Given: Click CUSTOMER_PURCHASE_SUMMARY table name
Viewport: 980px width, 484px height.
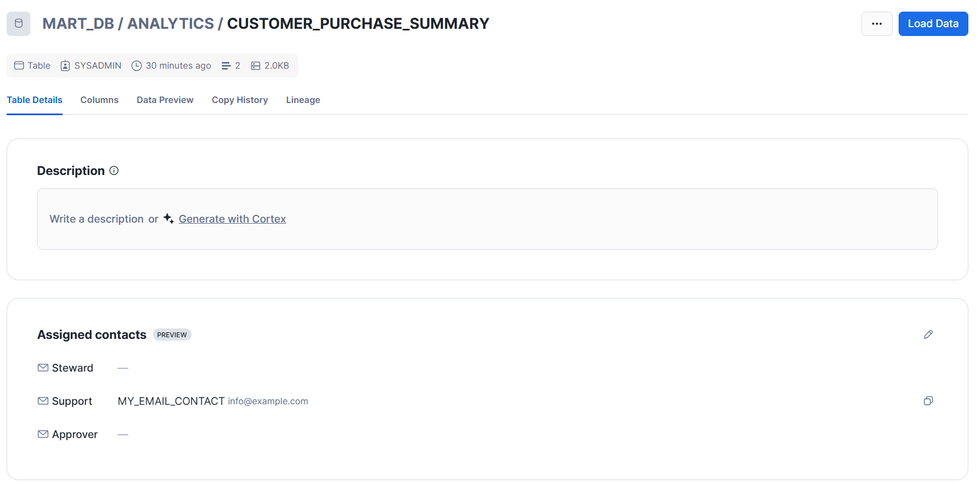Looking at the screenshot, I should click(358, 24).
